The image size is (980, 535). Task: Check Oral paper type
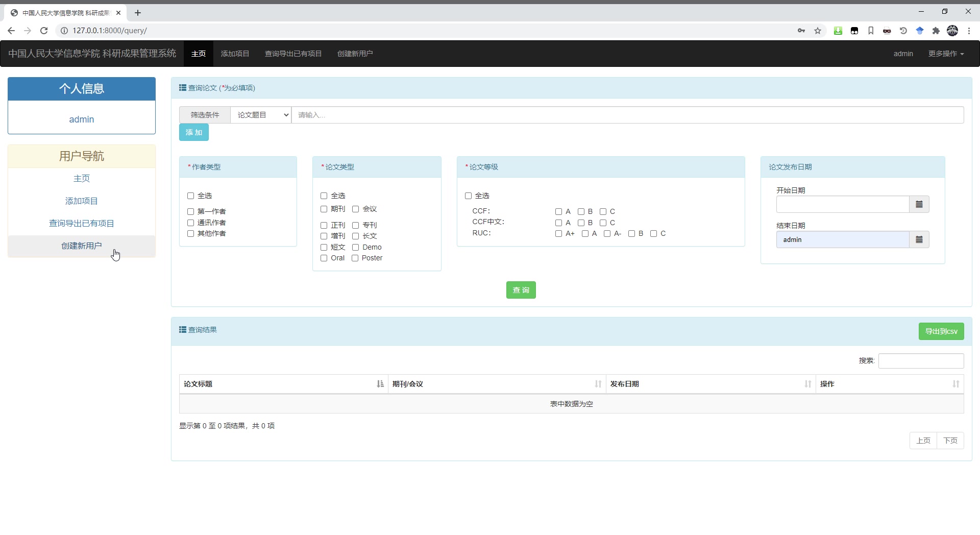pos(324,258)
